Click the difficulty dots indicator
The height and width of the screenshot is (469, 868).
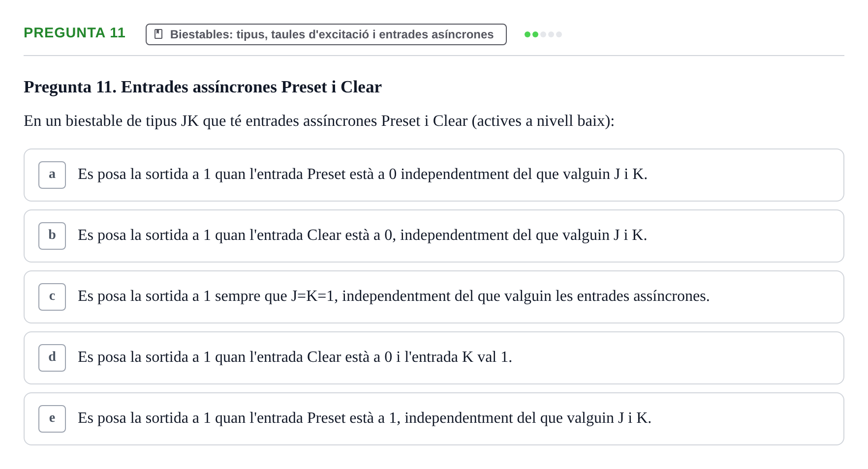pyautogui.click(x=543, y=34)
